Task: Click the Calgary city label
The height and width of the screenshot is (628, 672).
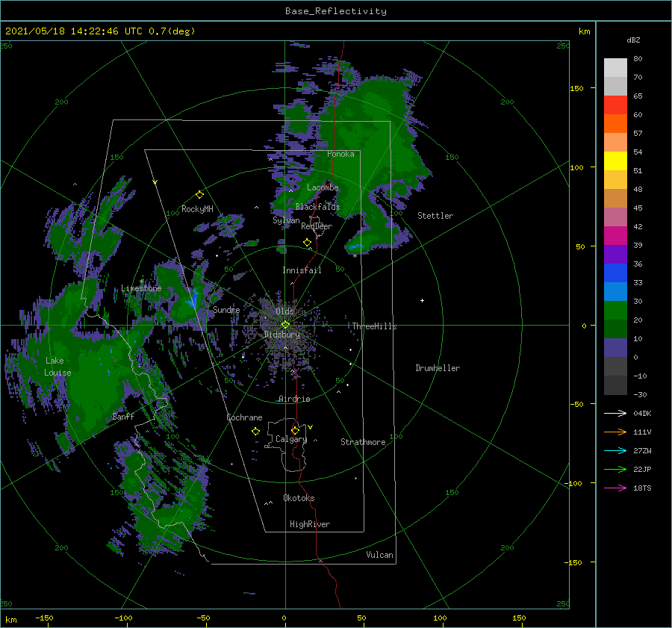Action: point(291,439)
